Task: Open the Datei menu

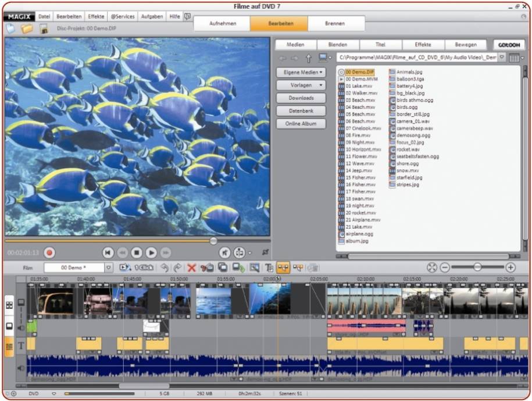Action: click(x=44, y=16)
